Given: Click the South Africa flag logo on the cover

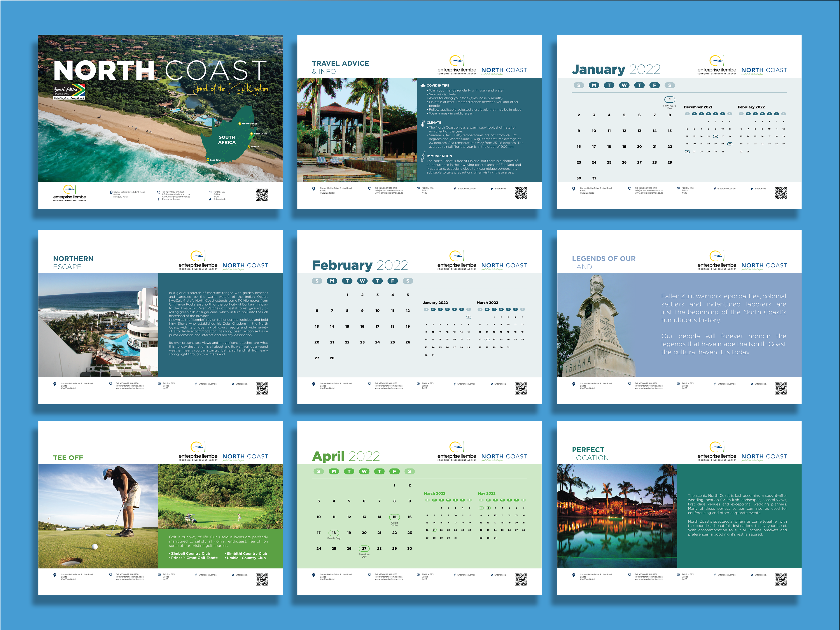Looking at the screenshot, I should (70, 91).
